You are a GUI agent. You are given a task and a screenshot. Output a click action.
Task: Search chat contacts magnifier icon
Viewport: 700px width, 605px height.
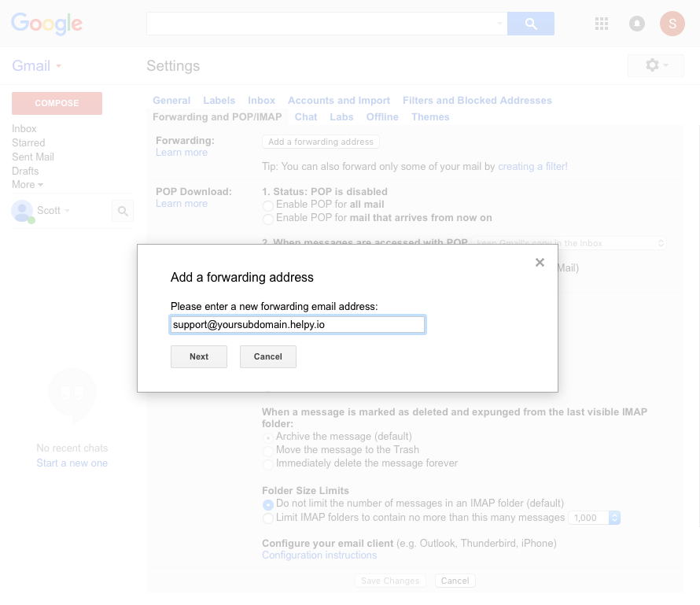123,211
